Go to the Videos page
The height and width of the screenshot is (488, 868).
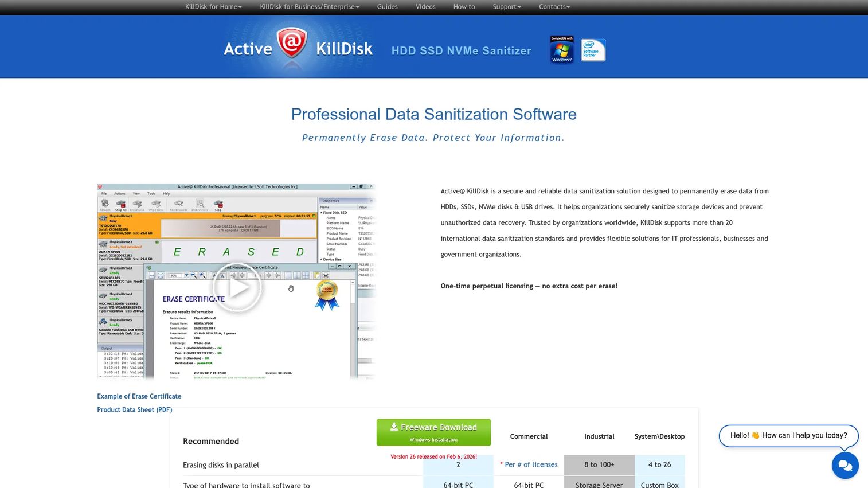click(x=425, y=7)
